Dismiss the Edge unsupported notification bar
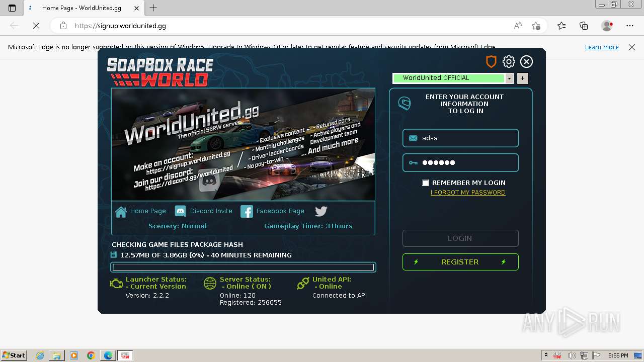Screen dimensions: 644x362 pos(632,47)
